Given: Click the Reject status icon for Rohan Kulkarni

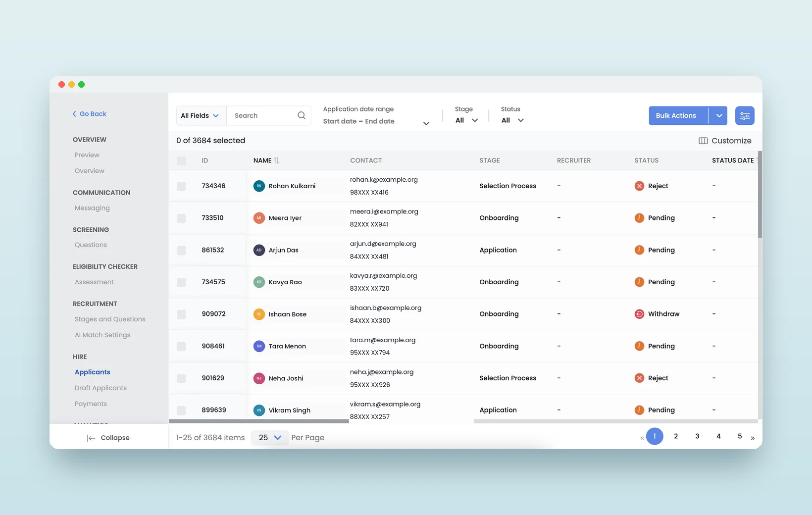Looking at the screenshot, I should click(x=639, y=186).
